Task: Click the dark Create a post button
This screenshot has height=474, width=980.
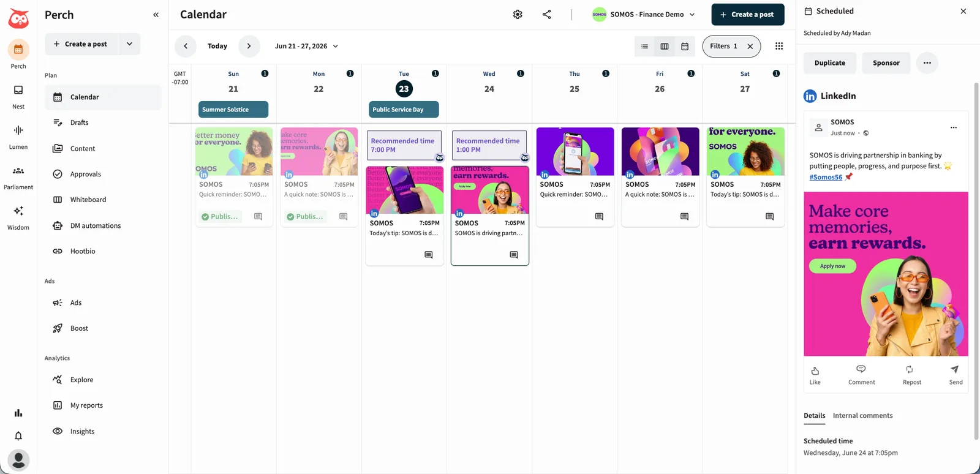Action: click(748, 15)
